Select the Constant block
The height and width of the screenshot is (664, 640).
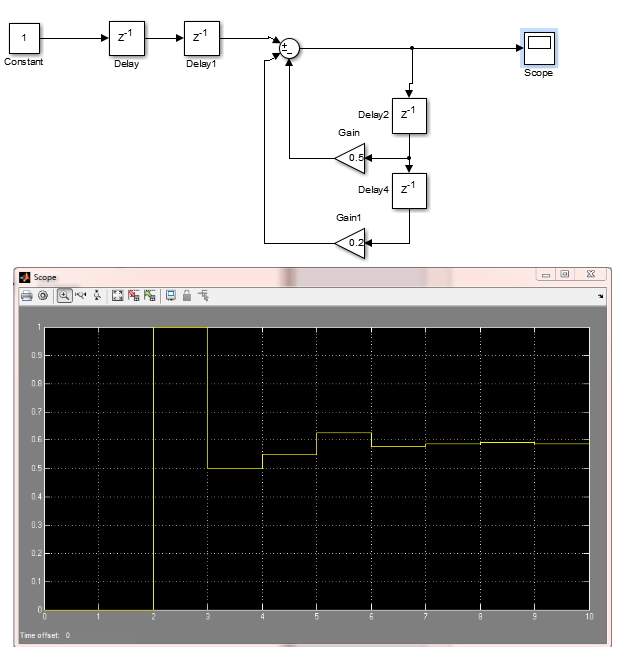[x=24, y=39]
